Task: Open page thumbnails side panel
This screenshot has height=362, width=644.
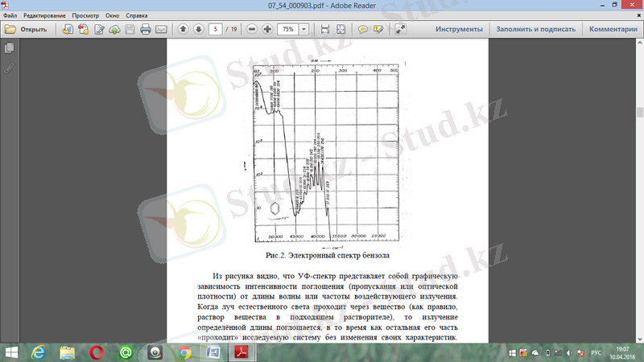Action: pos(9,48)
